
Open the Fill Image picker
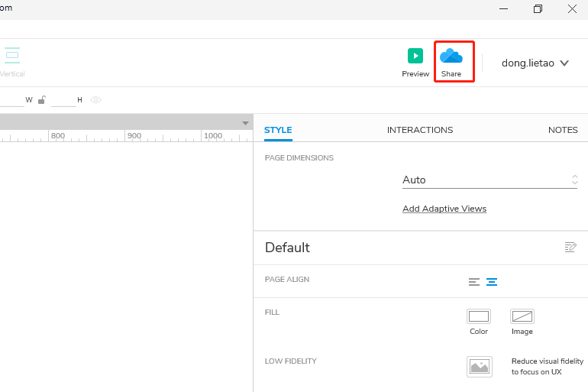(522, 316)
